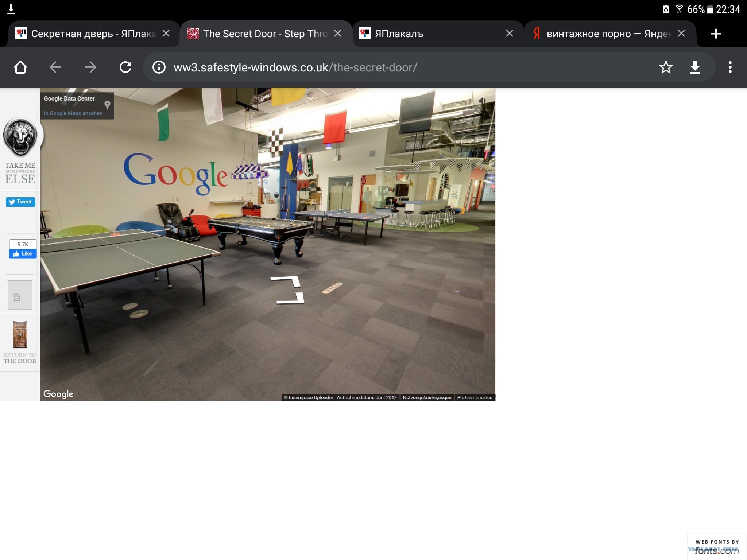
Task: Click the 9.7K like count bubble
Action: click(23, 244)
